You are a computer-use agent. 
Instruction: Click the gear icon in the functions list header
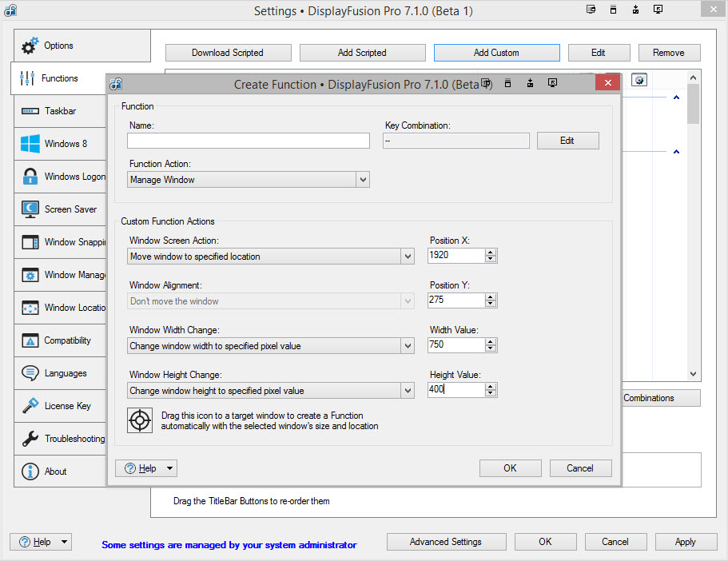point(638,80)
